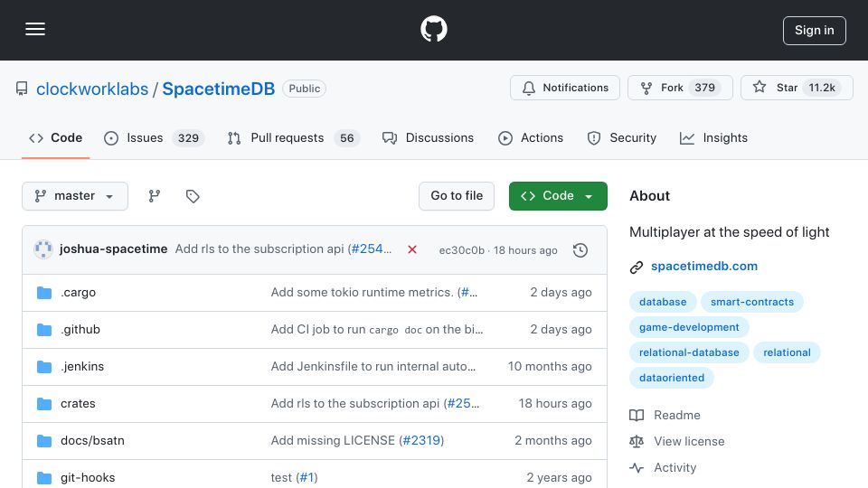Image resolution: width=868 pixels, height=488 pixels.
Task: Select the relational-database topic tag
Action: [x=689, y=353]
